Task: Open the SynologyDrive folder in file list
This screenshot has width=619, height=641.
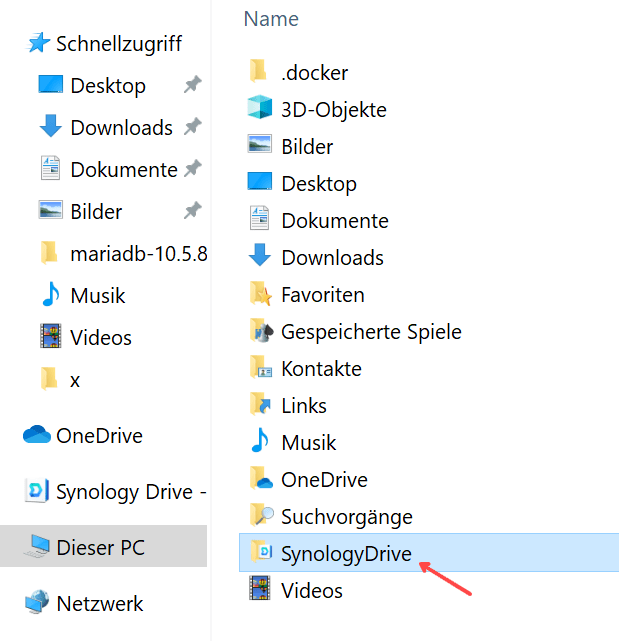Action: pyautogui.click(x=345, y=554)
